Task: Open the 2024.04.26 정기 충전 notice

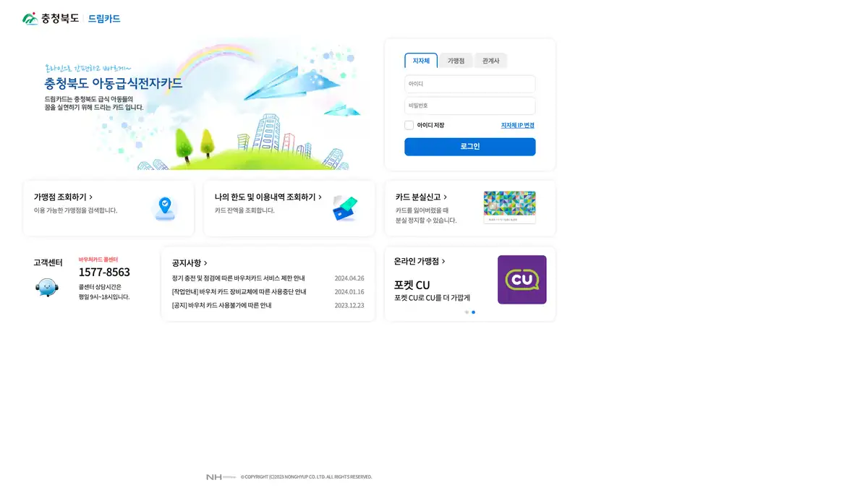Action: coord(239,278)
